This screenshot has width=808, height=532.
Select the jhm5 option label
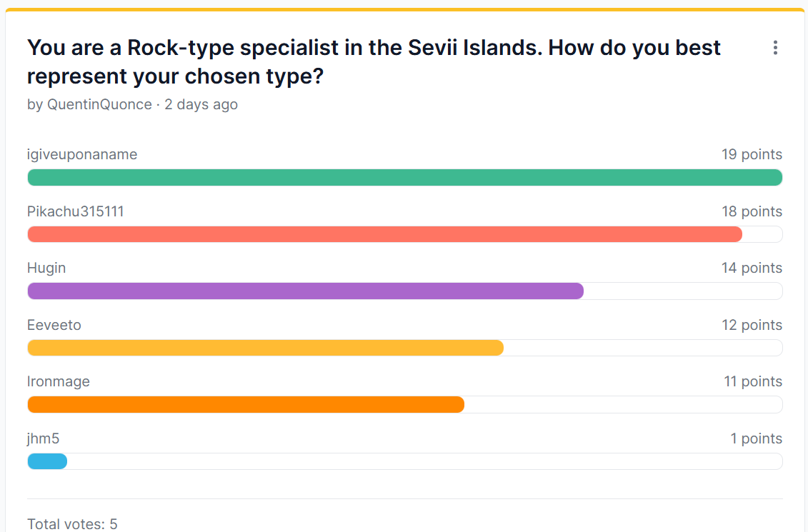(x=44, y=438)
